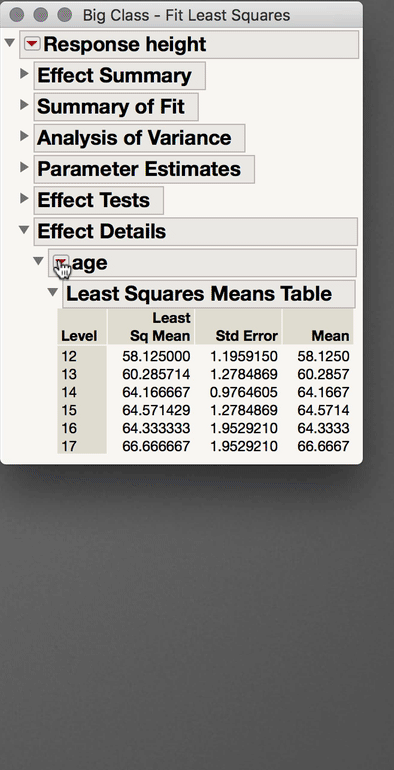Viewport: 394px width, 770px height.
Task: Click level 17 in the table
Action: pos(69,446)
